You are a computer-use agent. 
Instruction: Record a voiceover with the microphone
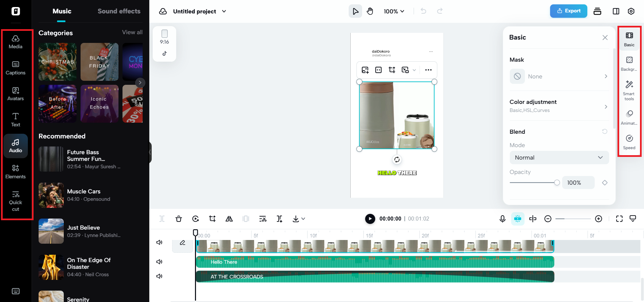pos(502,219)
